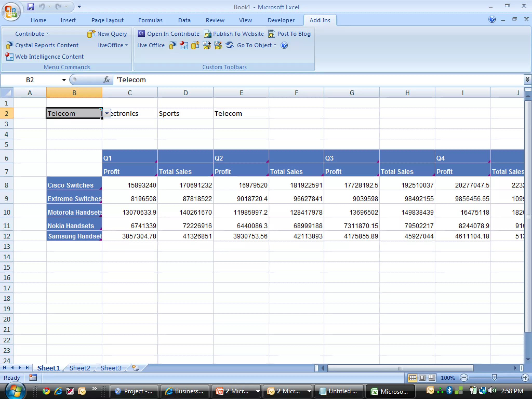Open the Page Layout ribbon tab
The width and height of the screenshot is (532, 399).
107,20
